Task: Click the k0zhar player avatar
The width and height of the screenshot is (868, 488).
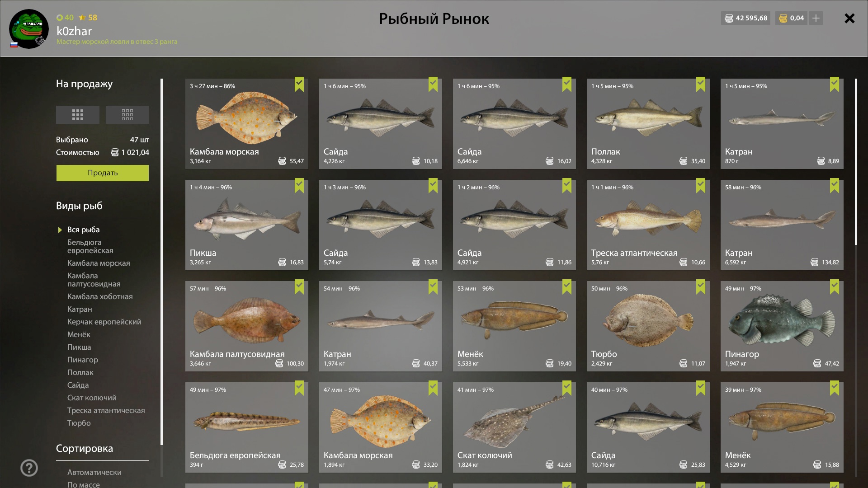Action: (x=29, y=28)
